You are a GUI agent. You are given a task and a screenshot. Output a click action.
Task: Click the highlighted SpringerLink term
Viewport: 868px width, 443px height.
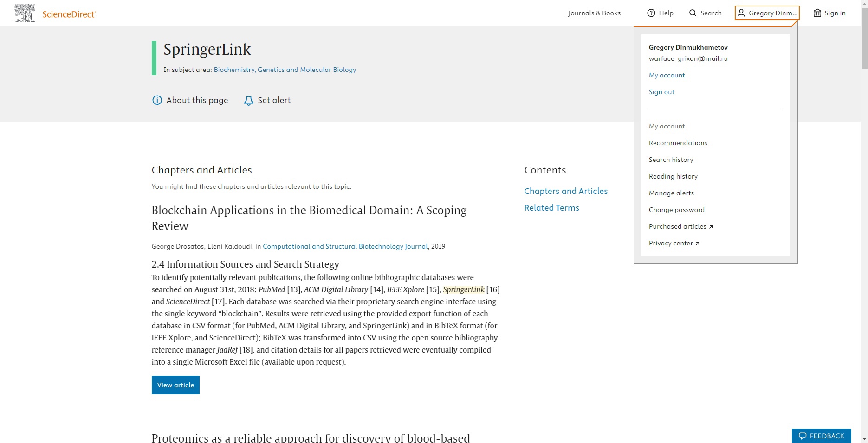coord(464,289)
